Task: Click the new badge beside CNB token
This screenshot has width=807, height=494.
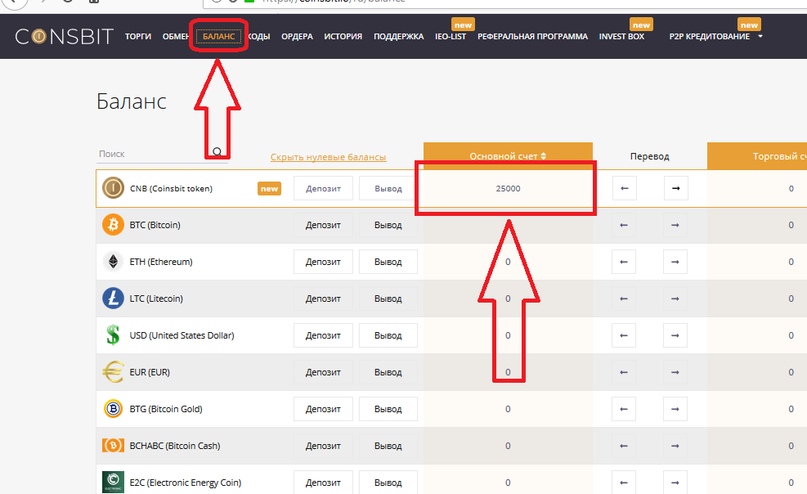Action: tap(269, 189)
